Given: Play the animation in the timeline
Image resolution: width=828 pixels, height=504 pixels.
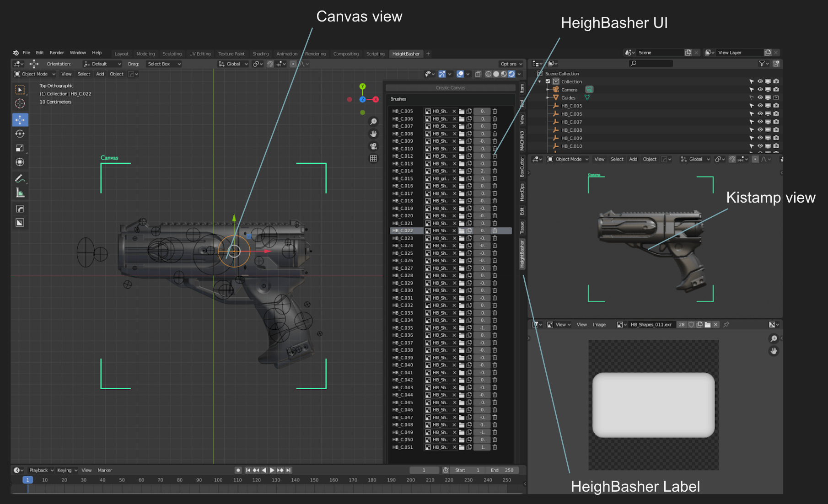Looking at the screenshot, I should 272,470.
